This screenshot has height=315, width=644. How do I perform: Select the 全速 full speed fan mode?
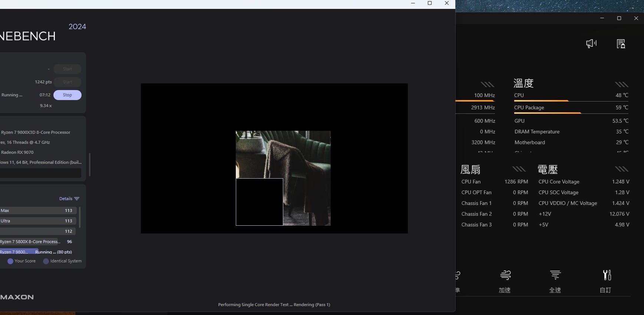555,281
